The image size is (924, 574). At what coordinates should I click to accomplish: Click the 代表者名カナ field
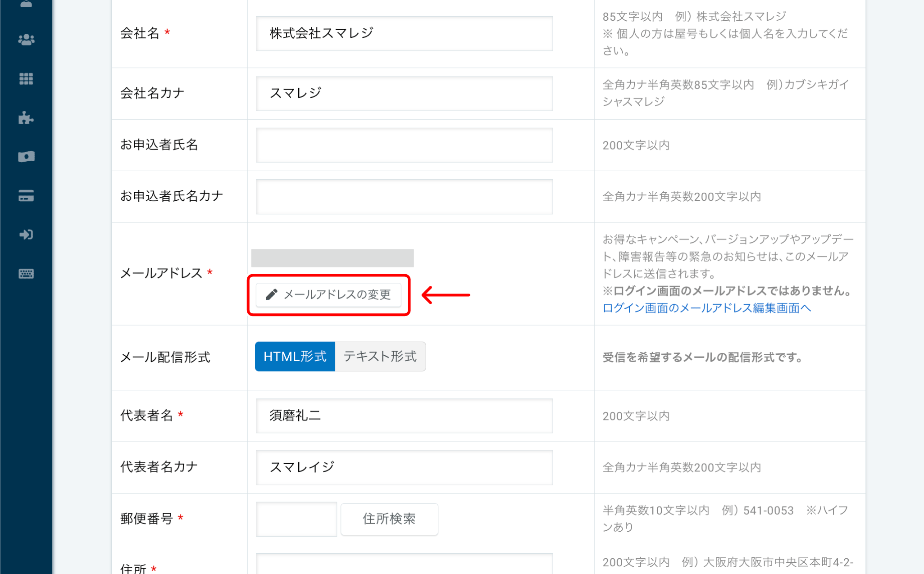tap(404, 467)
